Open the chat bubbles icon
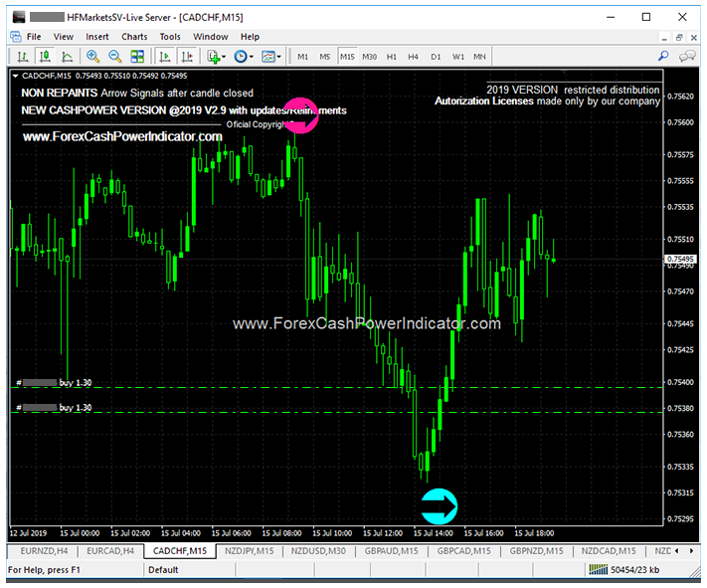Viewport: 707px width, 588px height. pyautogui.click(x=687, y=57)
